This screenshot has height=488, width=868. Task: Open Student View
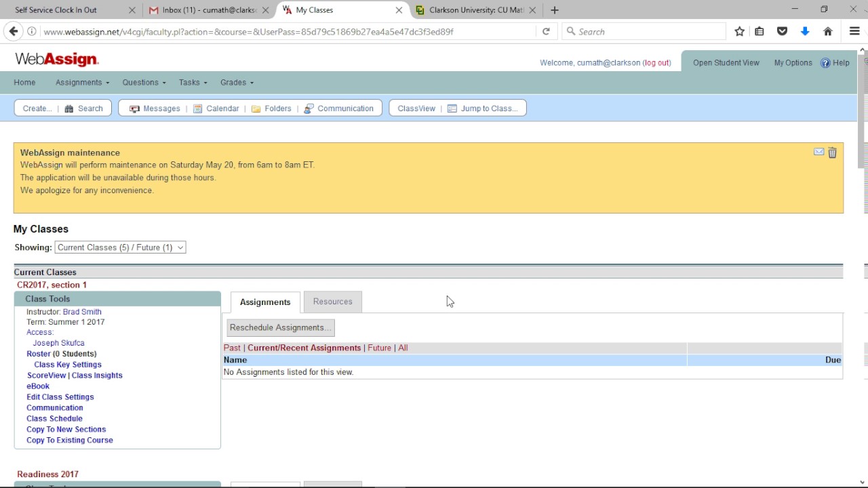point(726,63)
